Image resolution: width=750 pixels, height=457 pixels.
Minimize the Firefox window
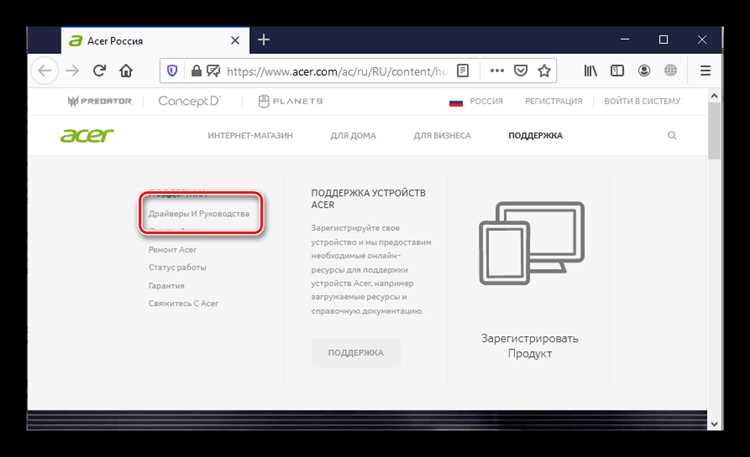pos(625,39)
